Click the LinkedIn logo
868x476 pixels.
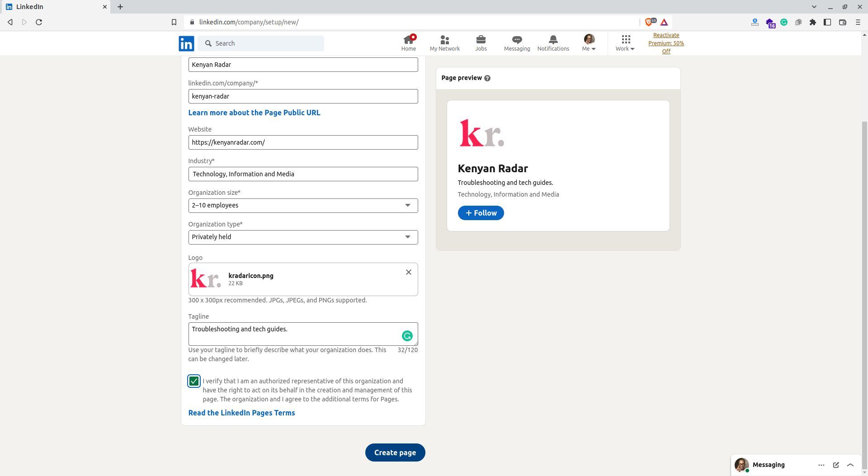(x=186, y=43)
